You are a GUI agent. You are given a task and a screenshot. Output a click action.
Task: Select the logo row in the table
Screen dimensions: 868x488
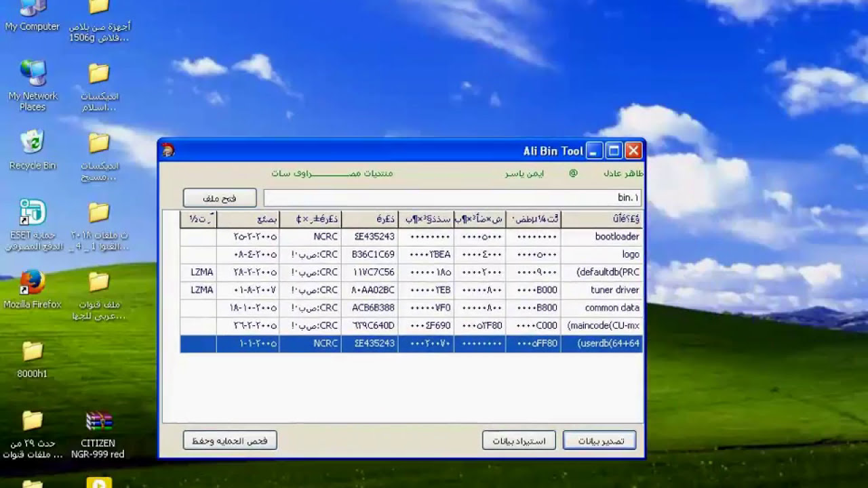click(411, 254)
